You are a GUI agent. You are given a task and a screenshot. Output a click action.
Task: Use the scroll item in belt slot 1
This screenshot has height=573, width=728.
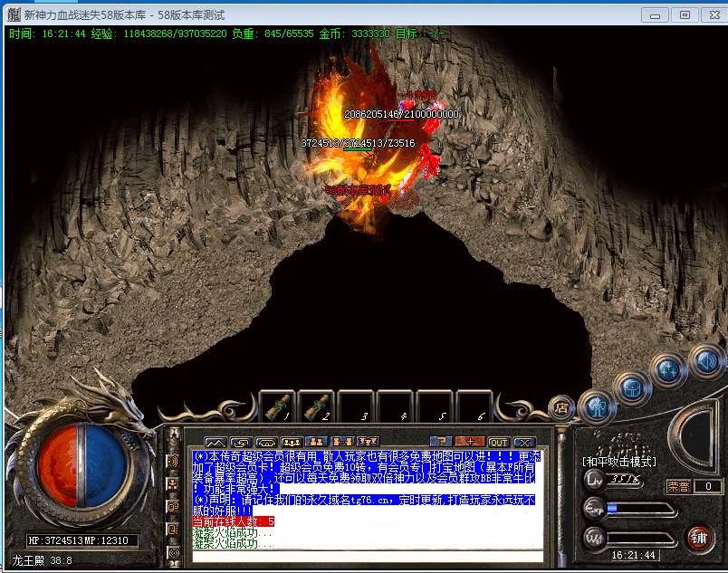pyautogui.click(x=277, y=407)
